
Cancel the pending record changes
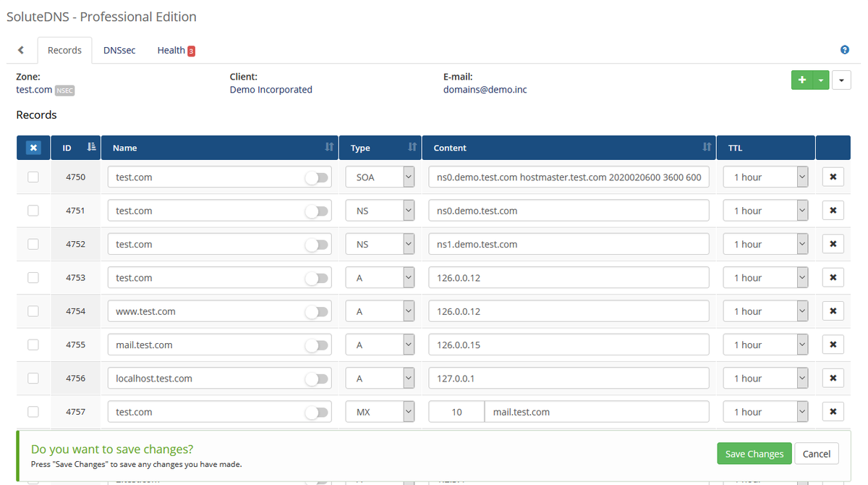[x=817, y=453]
